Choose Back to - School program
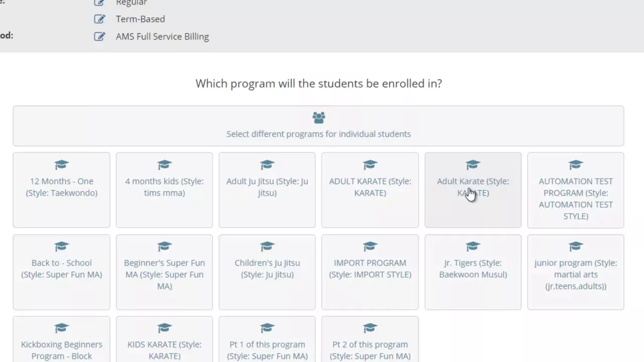The width and height of the screenshot is (644, 362). pos(61,272)
